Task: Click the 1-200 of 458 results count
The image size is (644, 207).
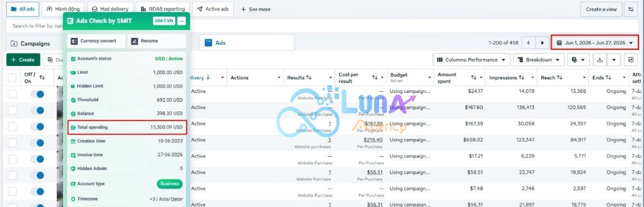Action: point(503,43)
